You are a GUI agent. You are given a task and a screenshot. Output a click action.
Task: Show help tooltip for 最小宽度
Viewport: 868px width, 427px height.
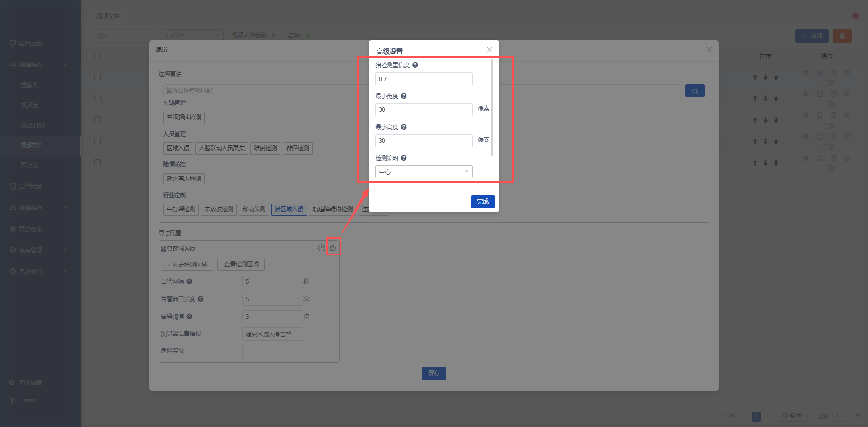(x=404, y=96)
